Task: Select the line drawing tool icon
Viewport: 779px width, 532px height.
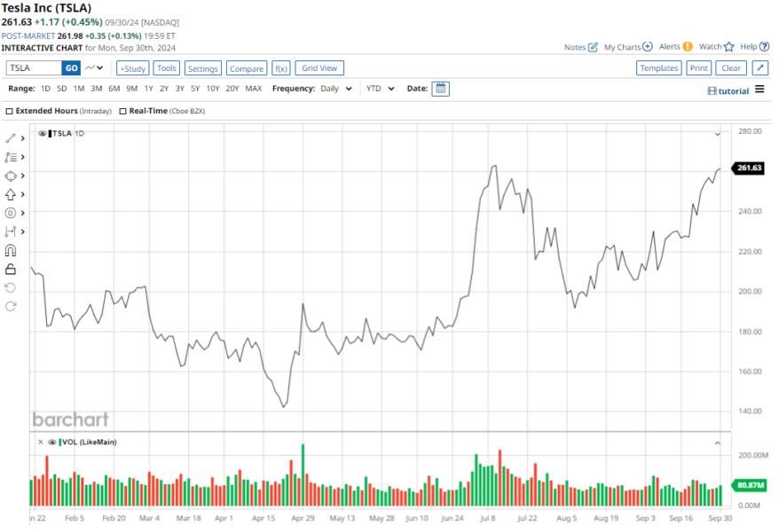Action: (x=11, y=138)
